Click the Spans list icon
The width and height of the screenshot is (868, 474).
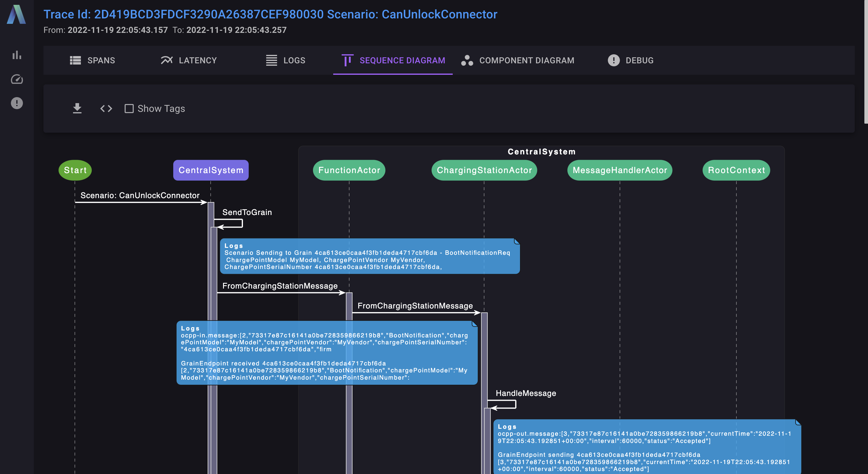[75, 60]
